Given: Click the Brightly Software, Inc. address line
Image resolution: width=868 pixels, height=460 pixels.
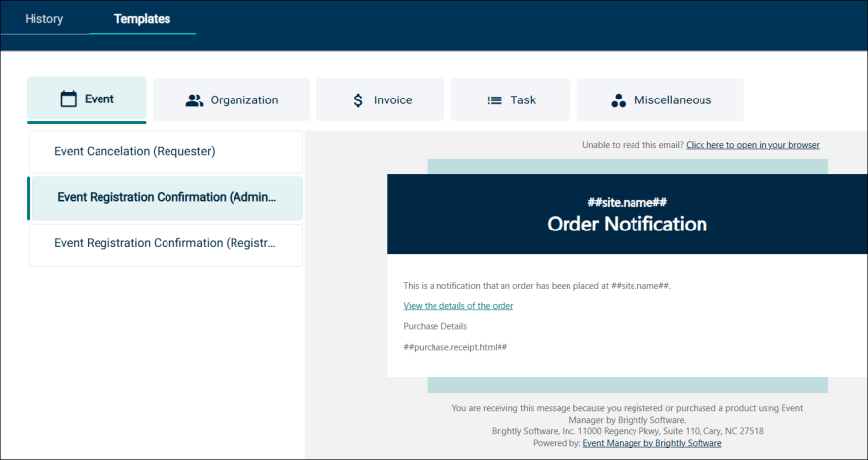Looking at the screenshot, I should tap(628, 431).
